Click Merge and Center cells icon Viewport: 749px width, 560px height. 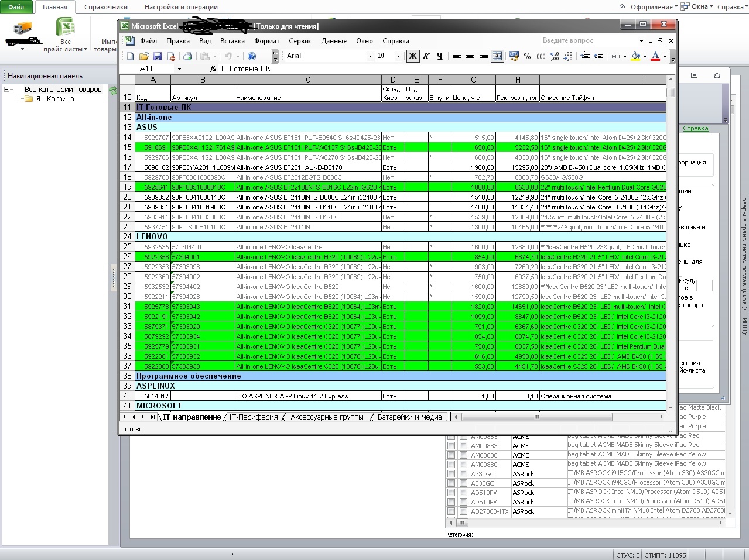497,56
